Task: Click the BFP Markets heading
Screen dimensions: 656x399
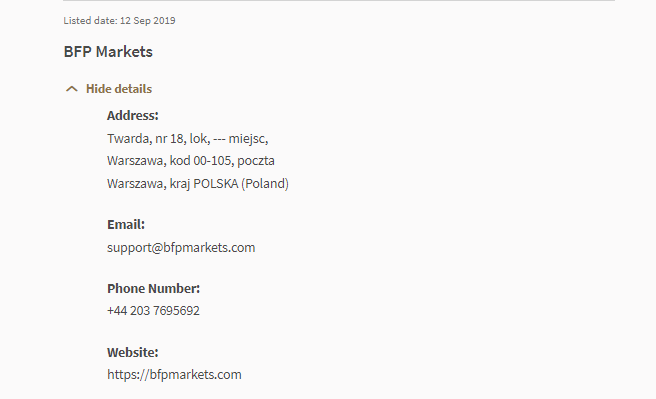Action: pyautogui.click(x=108, y=52)
